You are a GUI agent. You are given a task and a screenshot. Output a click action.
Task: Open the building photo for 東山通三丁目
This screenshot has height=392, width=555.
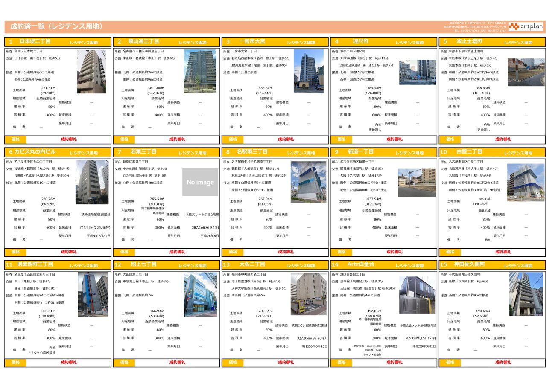tap(200, 71)
